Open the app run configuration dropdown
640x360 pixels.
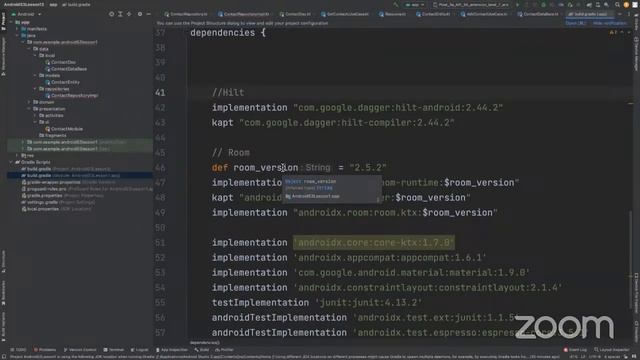414,5
